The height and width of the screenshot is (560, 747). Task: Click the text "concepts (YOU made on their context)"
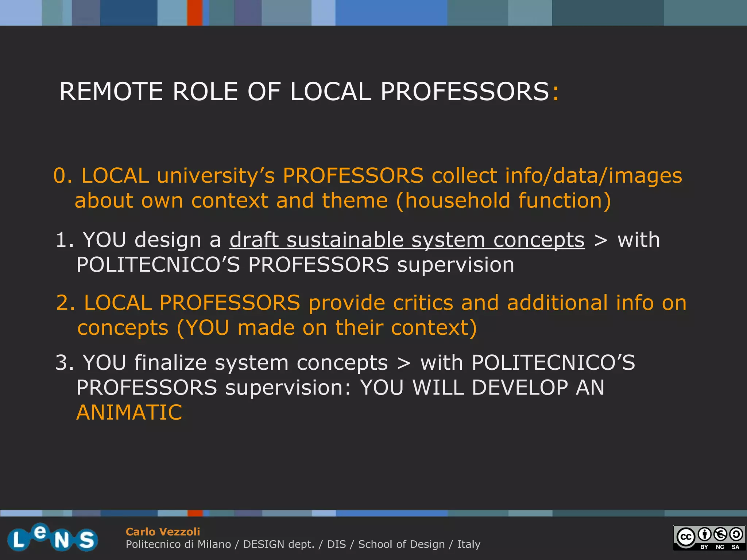click(x=277, y=328)
